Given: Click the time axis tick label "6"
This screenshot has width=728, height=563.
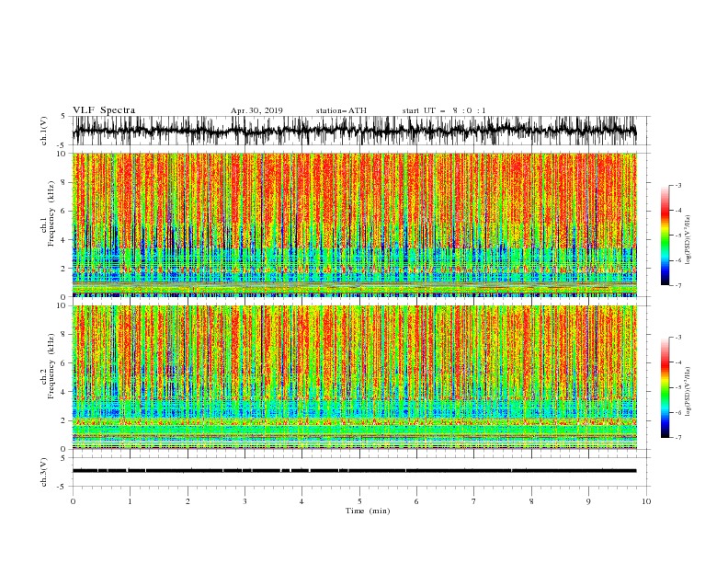Looking at the screenshot, I should [x=416, y=501].
